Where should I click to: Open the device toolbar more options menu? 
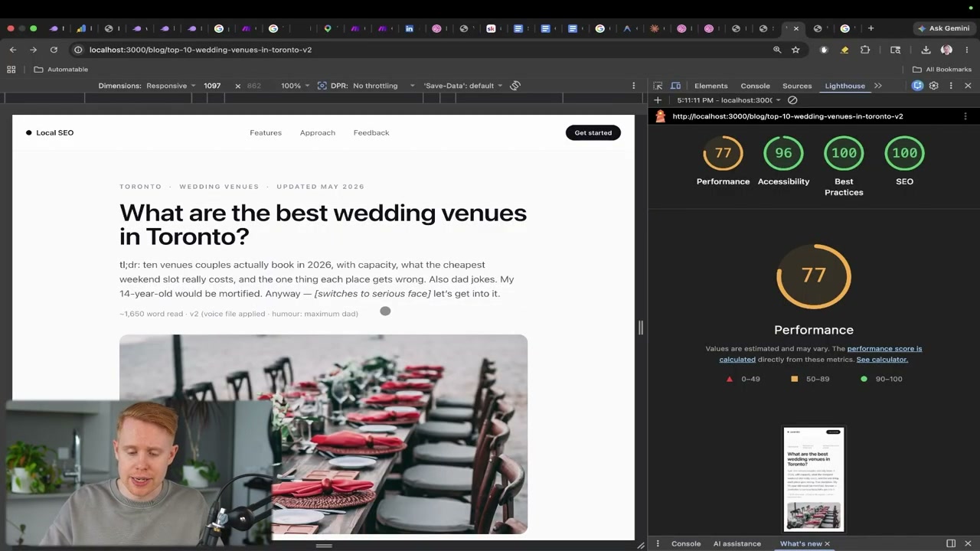click(633, 86)
